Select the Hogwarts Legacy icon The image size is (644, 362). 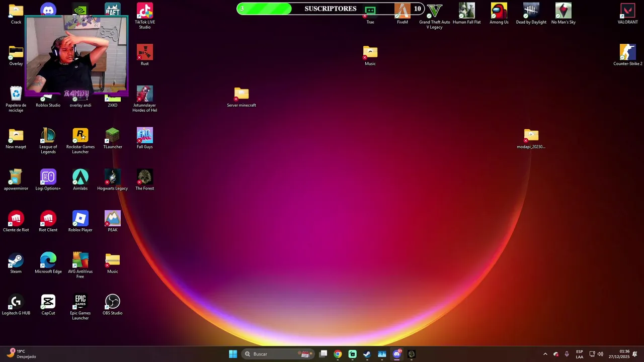(x=113, y=180)
